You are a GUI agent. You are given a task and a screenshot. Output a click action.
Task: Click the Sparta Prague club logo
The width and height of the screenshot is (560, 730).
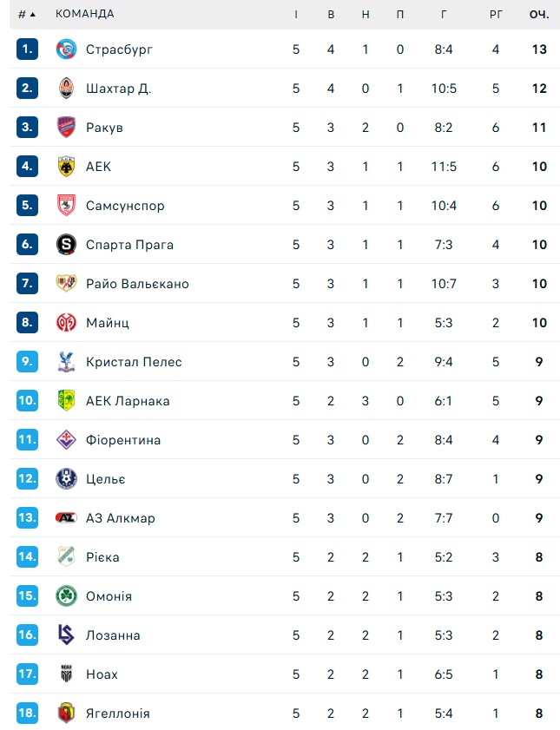pos(66,245)
